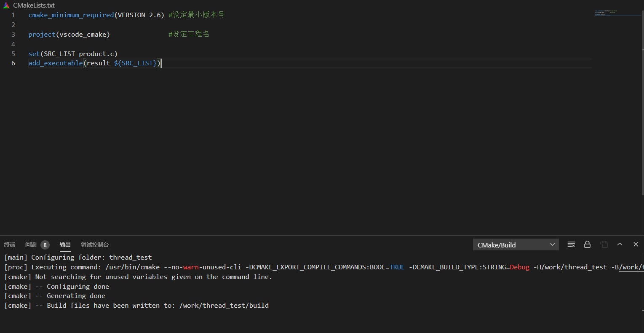Open the /work/thread_test/build link
Image resolution: width=644 pixels, height=333 pixels.
tap(224, 305)
